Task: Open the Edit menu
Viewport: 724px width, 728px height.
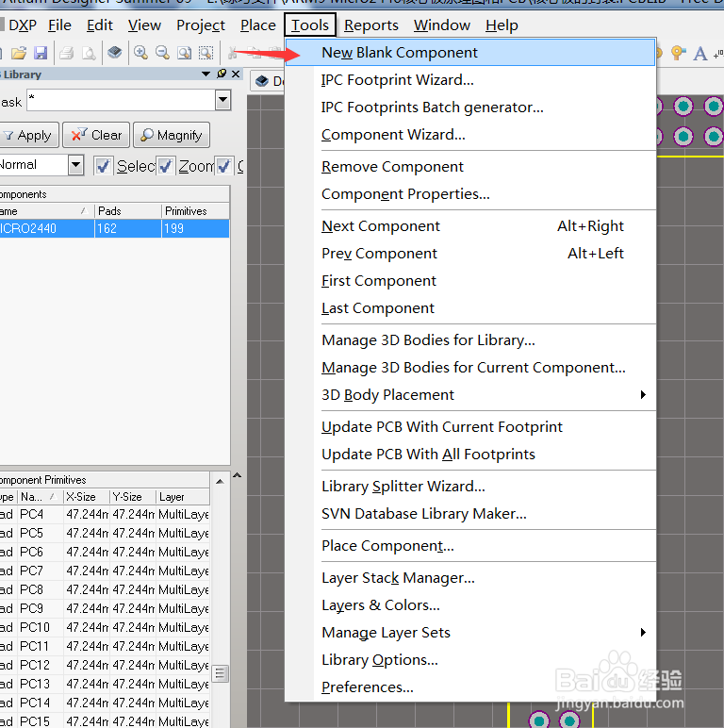Action: click(x=99, y=25)
